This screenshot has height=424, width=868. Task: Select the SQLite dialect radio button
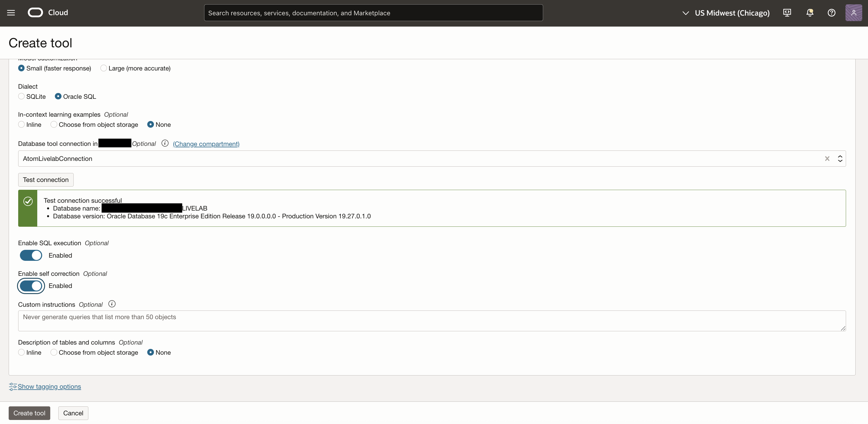tap(22, 96)
